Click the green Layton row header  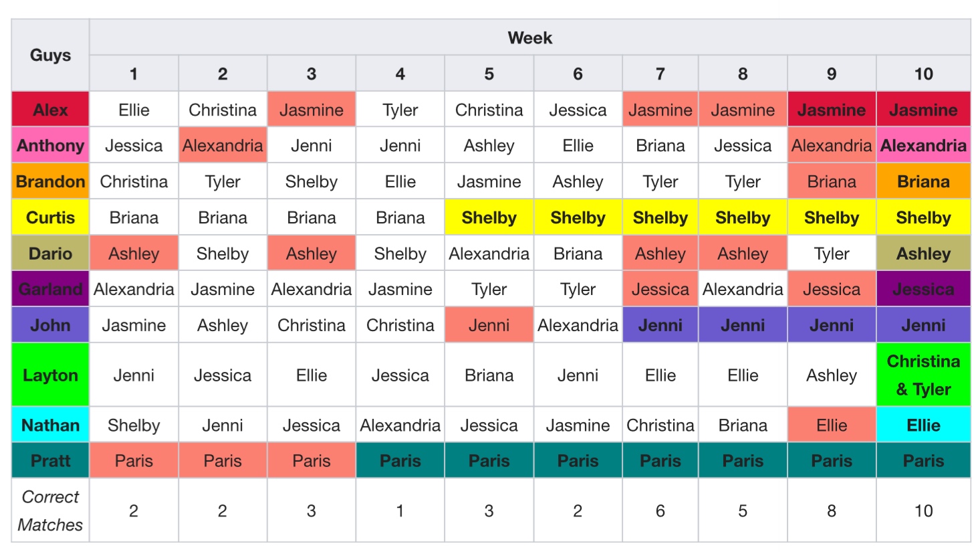point(50,375)
